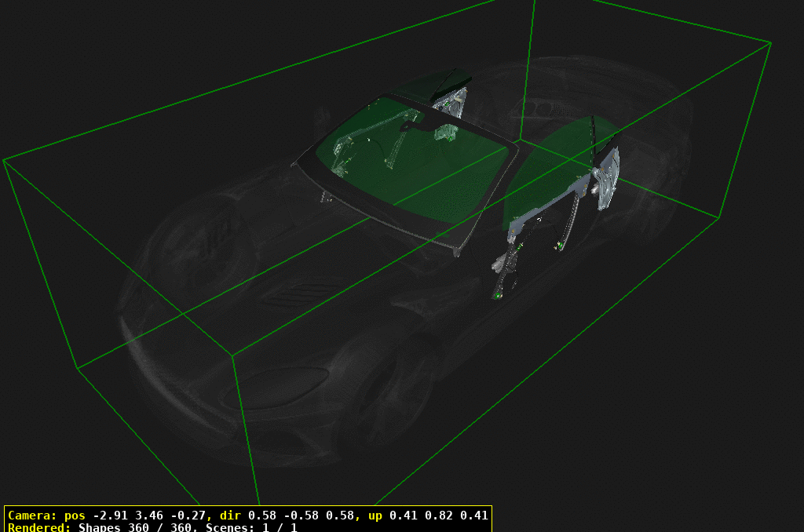Click the right-most top corner of bounding box
Viewport: 804px width, 532px height.
[x=770, y=42]
